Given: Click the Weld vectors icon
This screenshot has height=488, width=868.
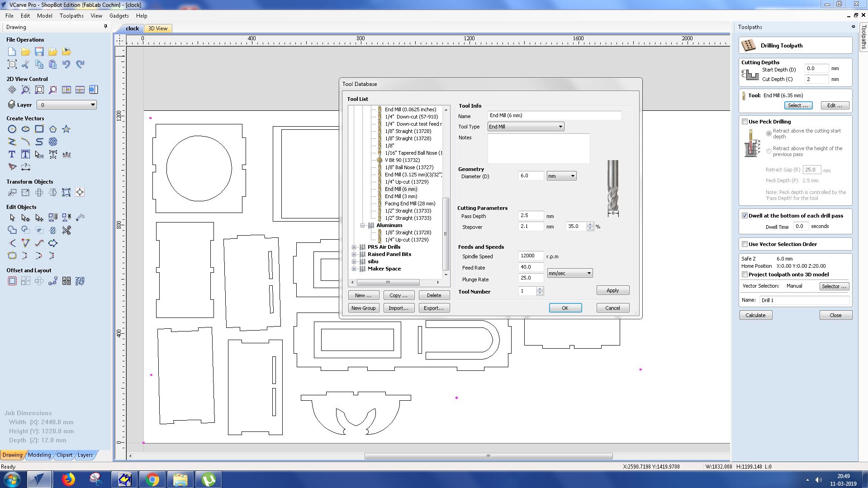Looking at the screenshot, I should point(12,231).
